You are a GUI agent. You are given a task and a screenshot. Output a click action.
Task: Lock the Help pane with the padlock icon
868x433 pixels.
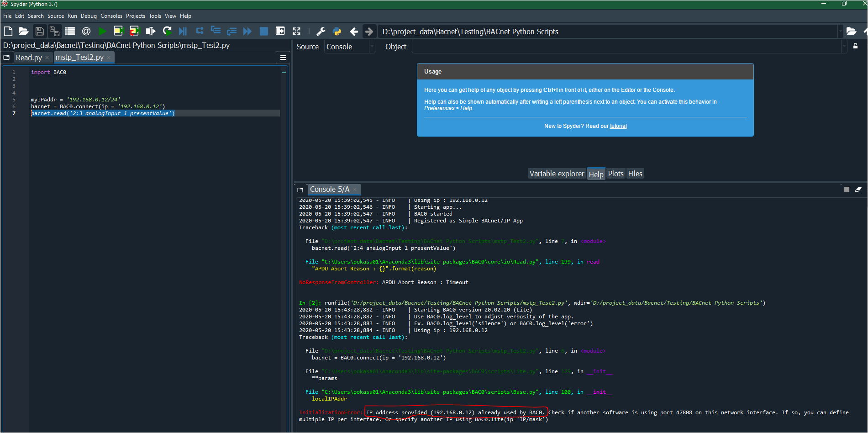pyautogui.click(x=856, y=46)
